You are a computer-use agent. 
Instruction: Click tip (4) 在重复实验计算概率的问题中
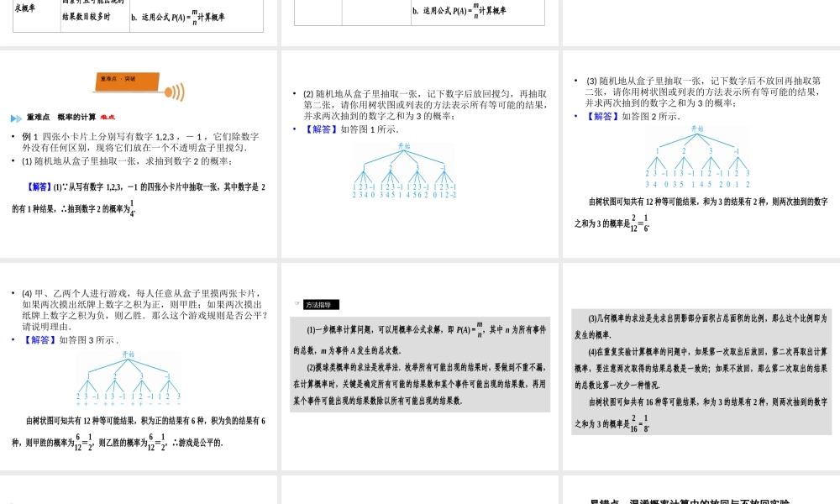701,368
